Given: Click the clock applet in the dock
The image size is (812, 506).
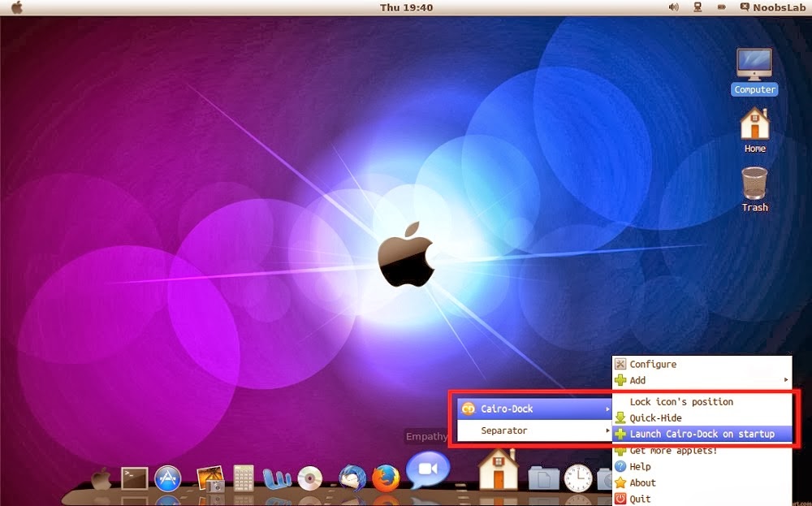Looking at the screenshot, I should (x=578, y=478).
